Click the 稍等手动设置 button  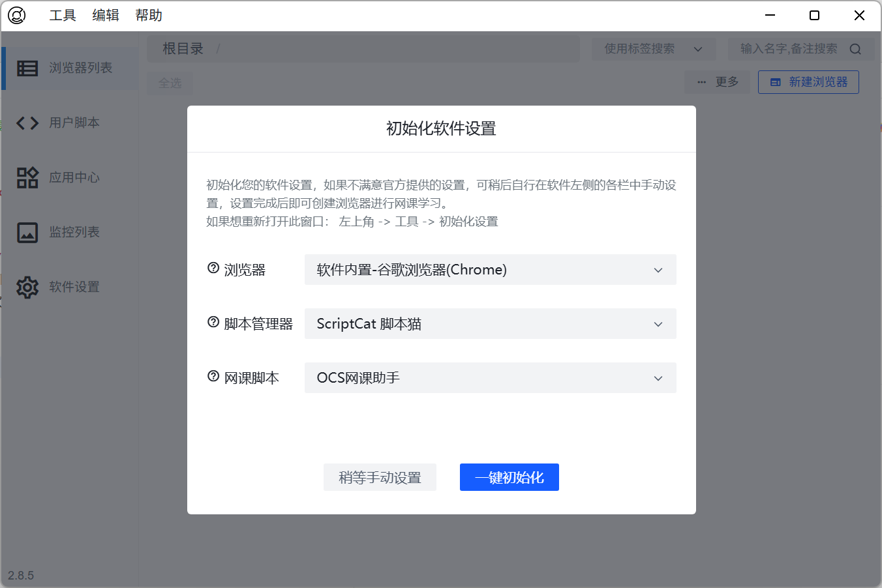point(380,477)
